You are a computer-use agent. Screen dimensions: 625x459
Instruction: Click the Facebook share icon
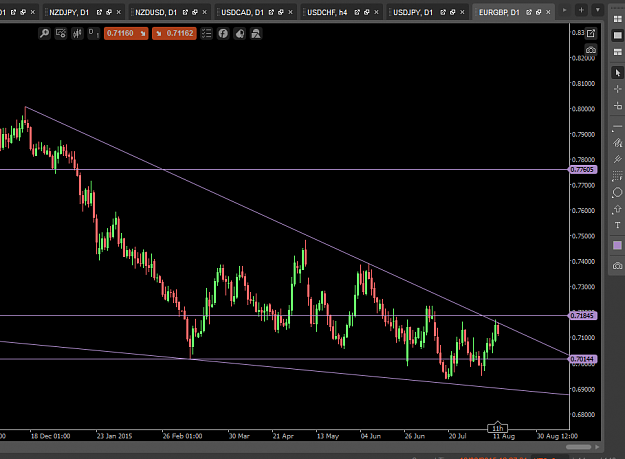(223, 33)
